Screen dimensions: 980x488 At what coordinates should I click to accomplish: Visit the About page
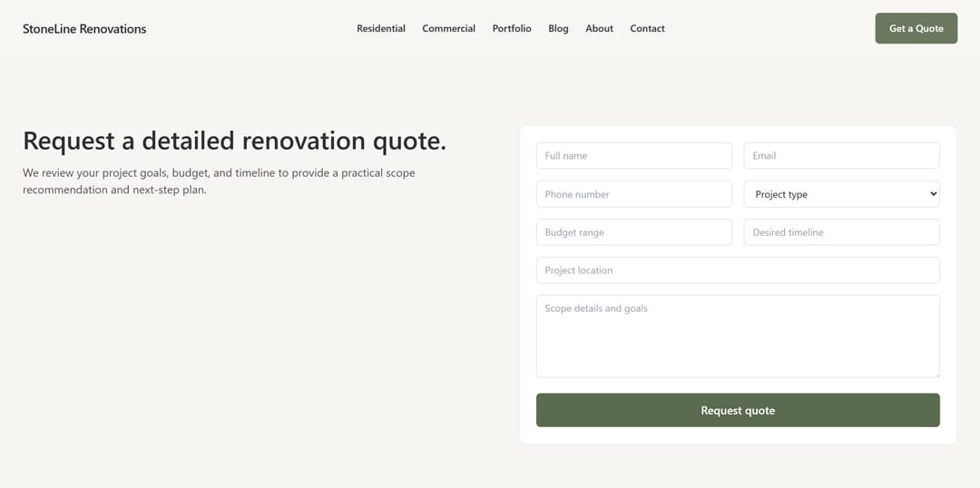pos(599,29)
